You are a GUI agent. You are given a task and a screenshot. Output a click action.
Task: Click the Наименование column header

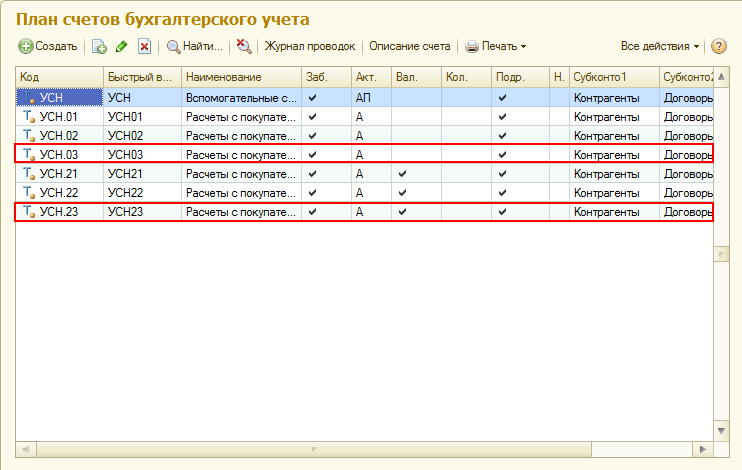[241, 77]
